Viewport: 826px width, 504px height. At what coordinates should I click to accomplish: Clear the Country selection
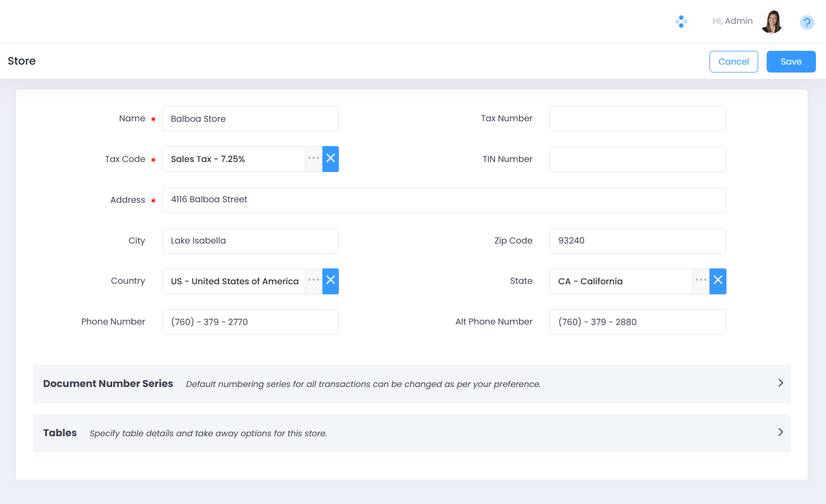[x=330, y=281]
